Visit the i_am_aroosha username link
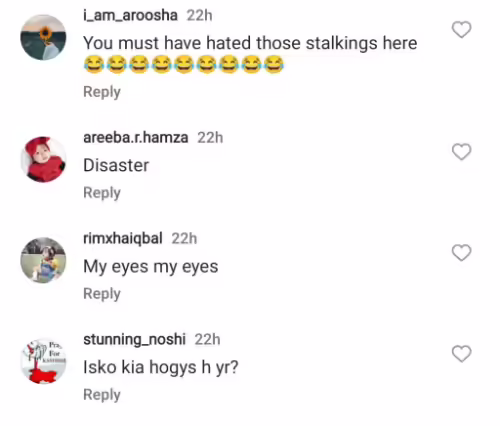 tap(130, 16)
